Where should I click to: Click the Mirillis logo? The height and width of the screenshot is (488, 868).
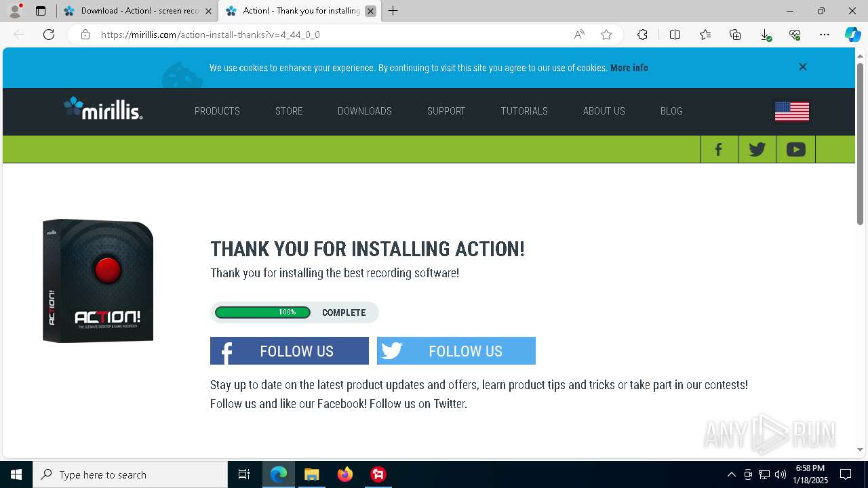[x=103, y=108]
